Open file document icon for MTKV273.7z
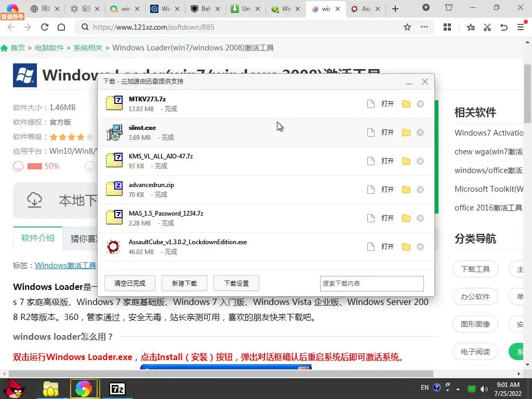Image resolution: width=532 pixels, height=399 pixels. [x=371, y=104]
